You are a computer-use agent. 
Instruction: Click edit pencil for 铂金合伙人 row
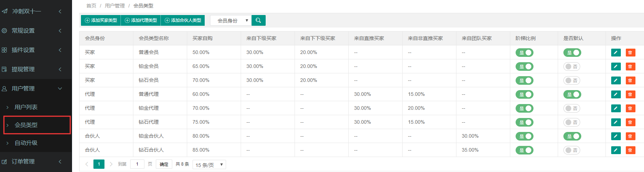coord(616,136)
